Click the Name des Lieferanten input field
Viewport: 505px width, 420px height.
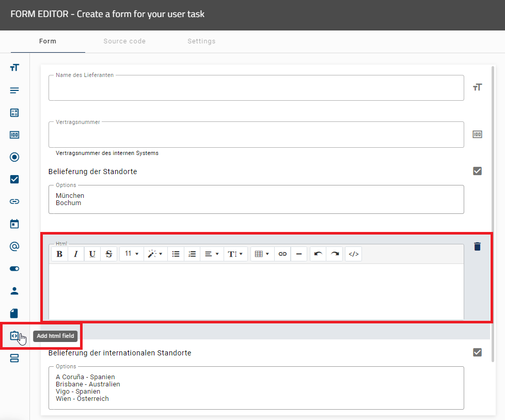(x=256, y=88)
